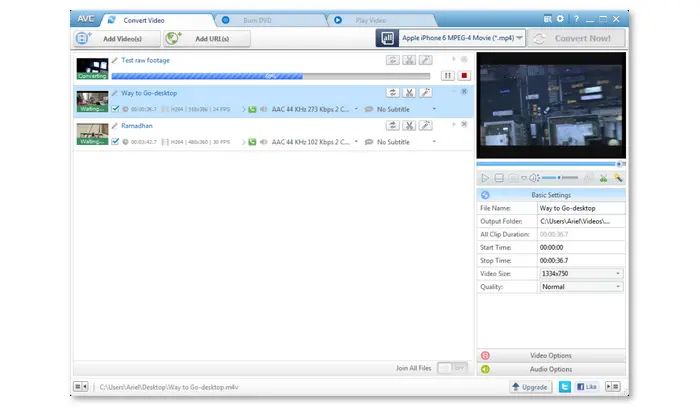Image resolution: width=700 pixels, height=407 pixels.
Task: Remove Ramadhan from the list with its X icon
Action: pos(464,124)
